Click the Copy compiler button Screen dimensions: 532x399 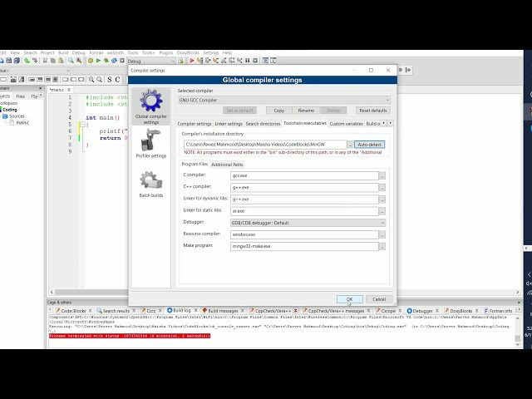click(279, 111)
